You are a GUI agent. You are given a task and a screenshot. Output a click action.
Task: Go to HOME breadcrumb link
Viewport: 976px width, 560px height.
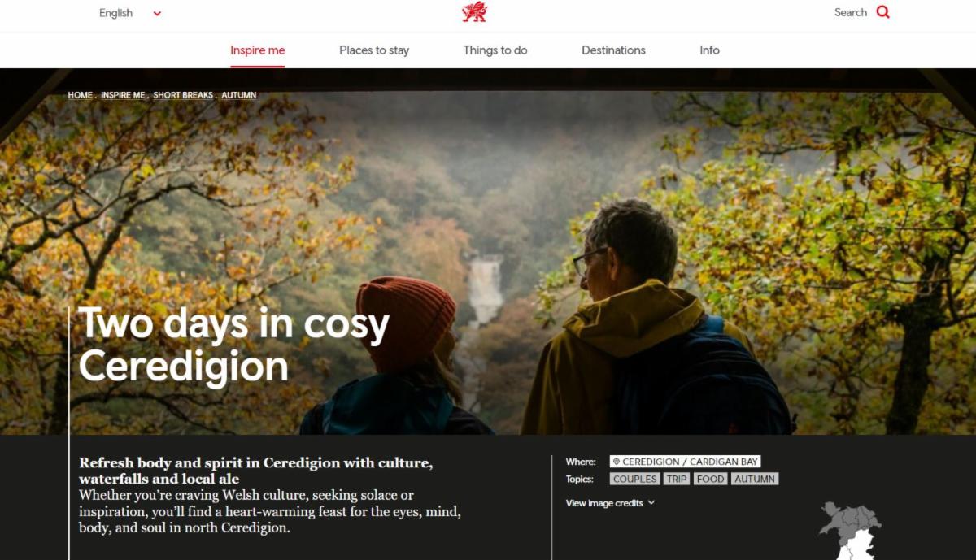point(81,95)
